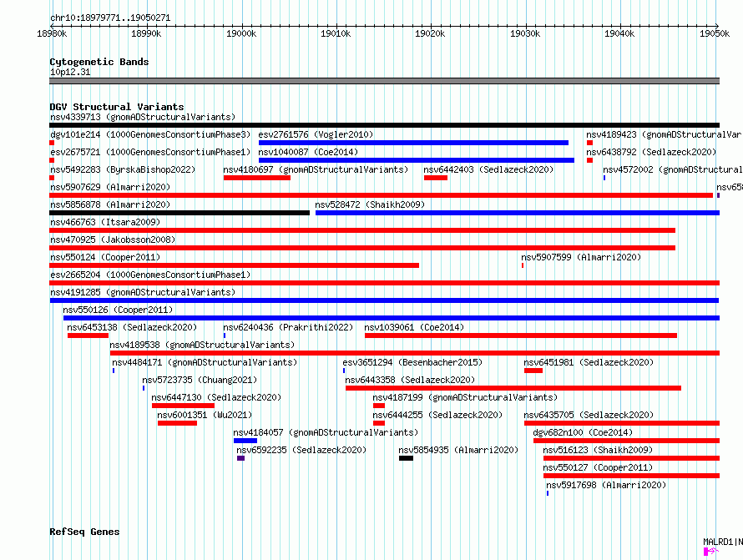
Task: Open the nsv6435705 (Sedlazeck2020) label
Action: coord(589,415)
